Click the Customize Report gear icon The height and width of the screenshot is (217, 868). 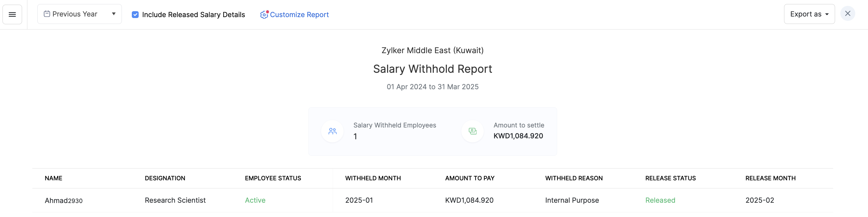pos(264,15)
